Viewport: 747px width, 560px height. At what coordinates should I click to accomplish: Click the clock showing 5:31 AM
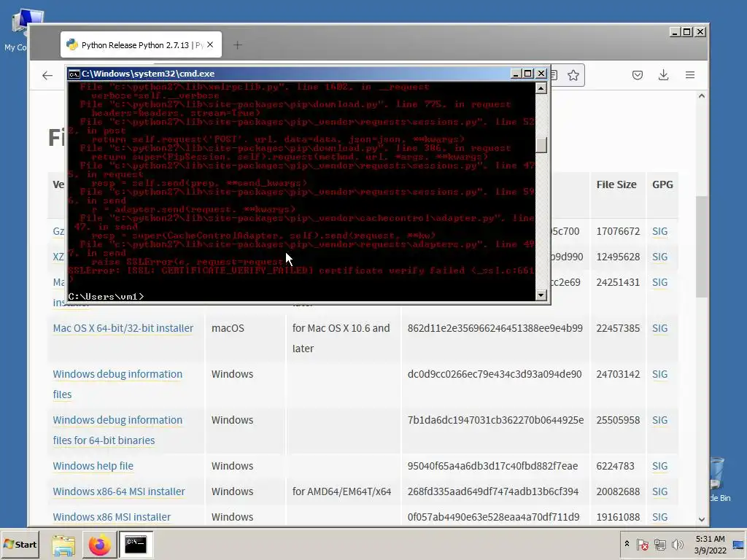pos(710,544)
